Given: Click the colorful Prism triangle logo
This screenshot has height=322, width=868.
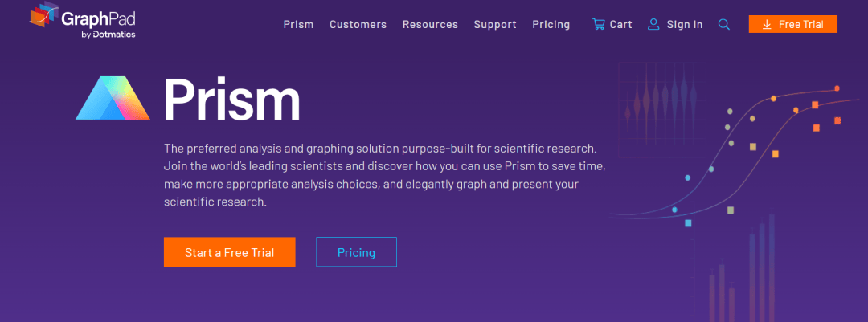Looking at the screenshot, I should pyautogui.click(x=113, y=99).
